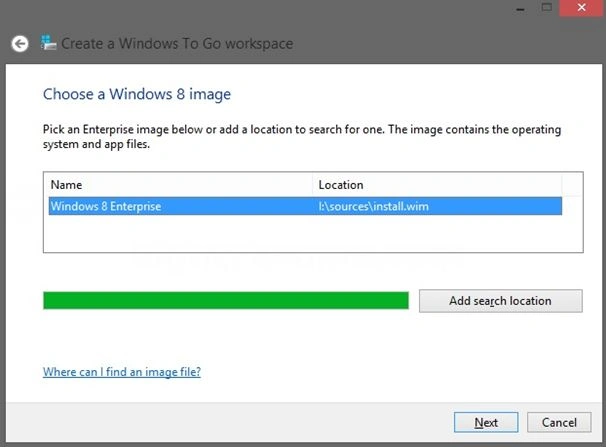Sort by the Location column header
This screenshot has height=447, width=606.
[437, 185]
